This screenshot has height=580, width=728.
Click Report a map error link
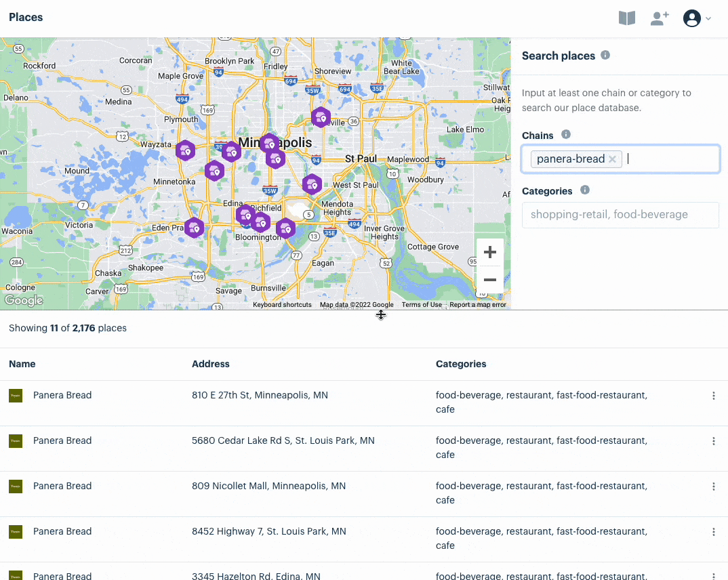478,305
